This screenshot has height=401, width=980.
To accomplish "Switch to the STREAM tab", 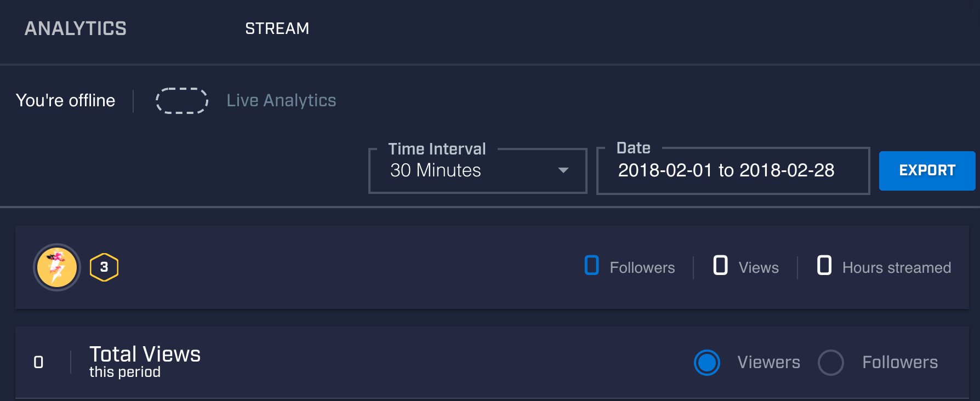I will coord(277,28).
